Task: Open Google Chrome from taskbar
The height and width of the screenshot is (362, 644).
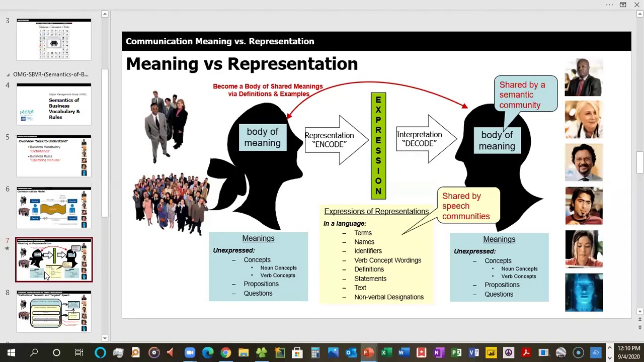Action: coord(225,352)
